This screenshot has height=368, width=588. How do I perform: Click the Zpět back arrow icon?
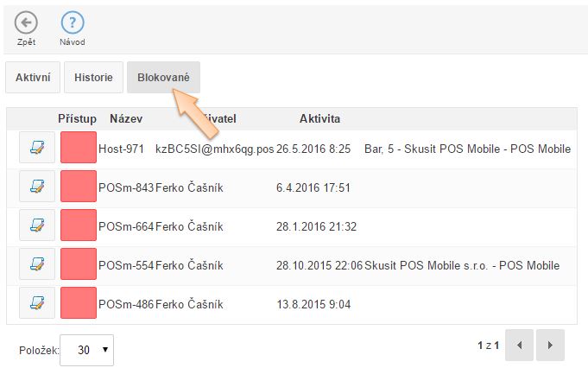coord(26,23)
